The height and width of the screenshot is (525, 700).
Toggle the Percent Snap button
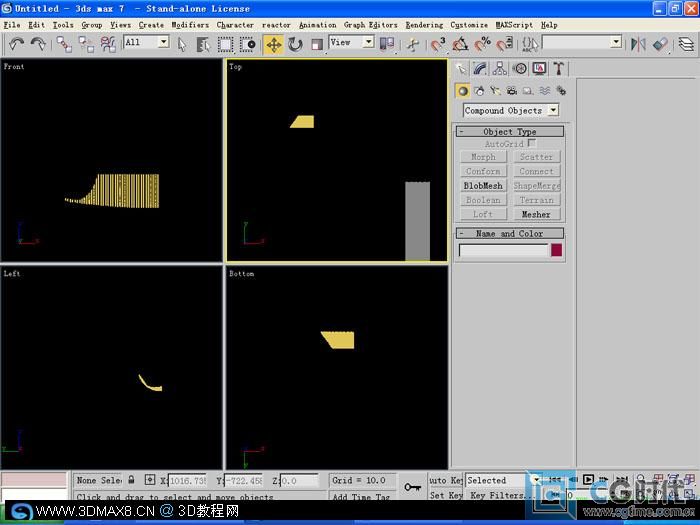(x=482, y=44)
